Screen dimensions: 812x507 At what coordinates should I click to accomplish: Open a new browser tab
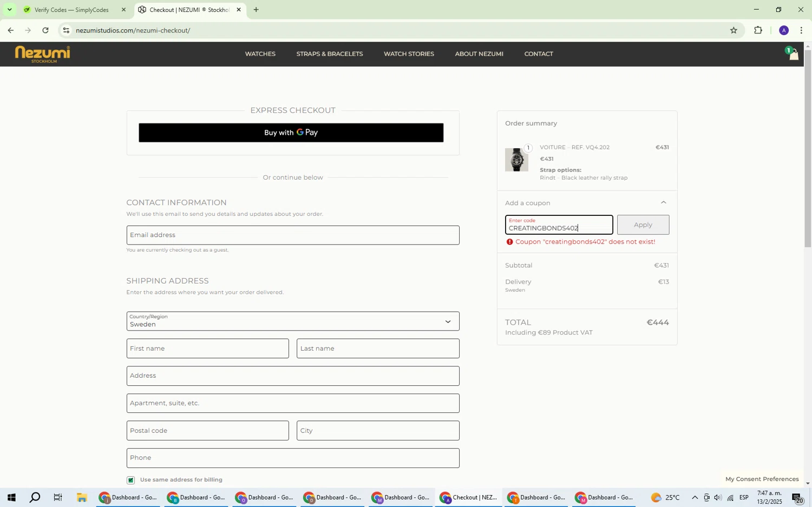coord(256,10)
